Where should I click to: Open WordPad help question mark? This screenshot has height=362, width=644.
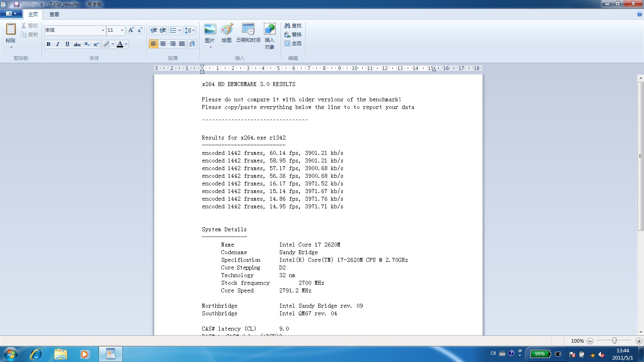640,14
